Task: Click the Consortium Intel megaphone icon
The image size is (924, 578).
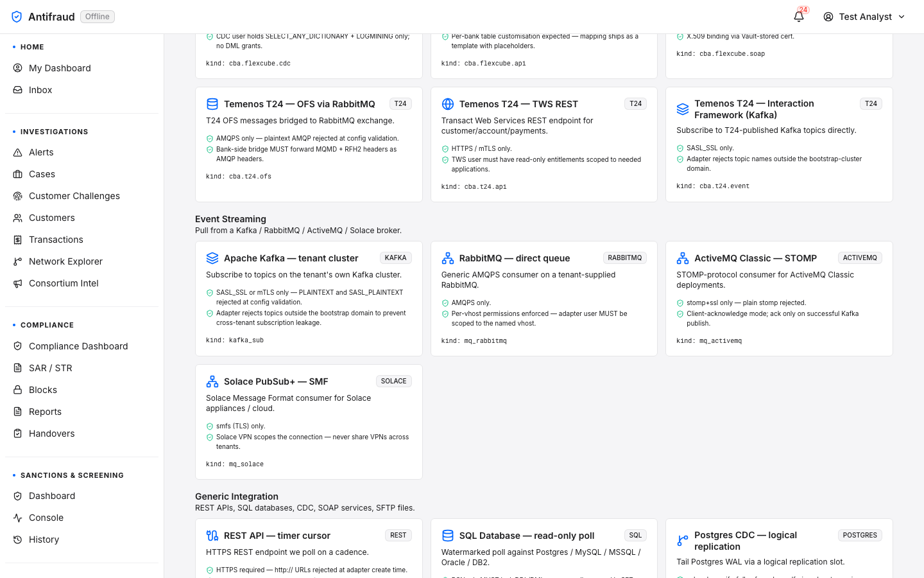Action: point(18,283)
